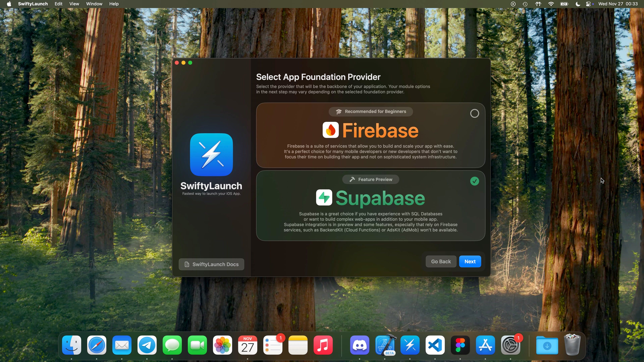Open Calendar showing Nov 27
The width and height of the screenshot is (644, 362).
click(248, 345)
